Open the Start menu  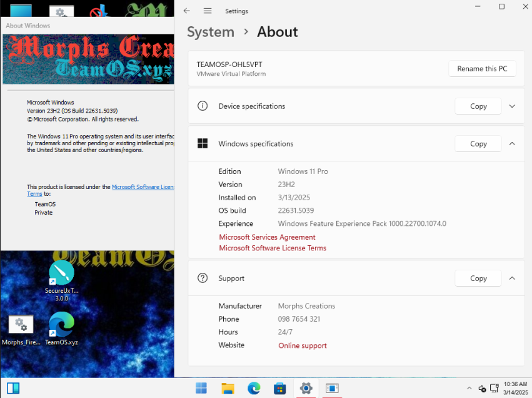(201, 388)
